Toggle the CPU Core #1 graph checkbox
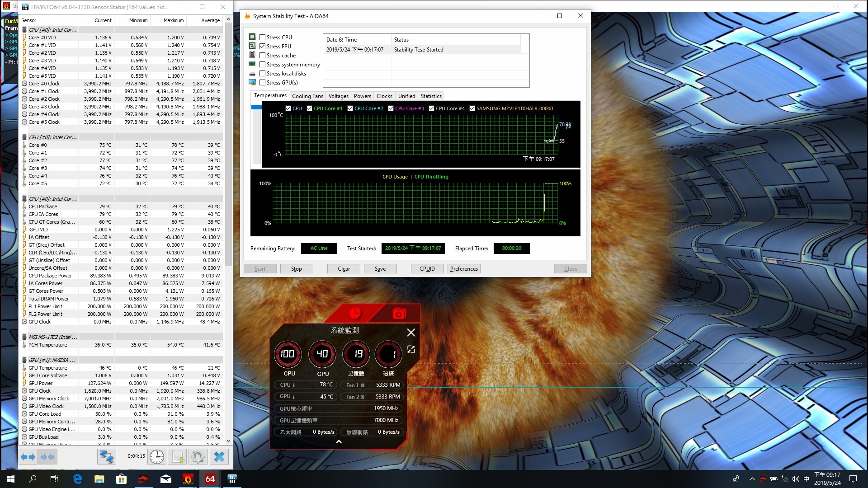The image size is (868, 488). pos(309,108)
